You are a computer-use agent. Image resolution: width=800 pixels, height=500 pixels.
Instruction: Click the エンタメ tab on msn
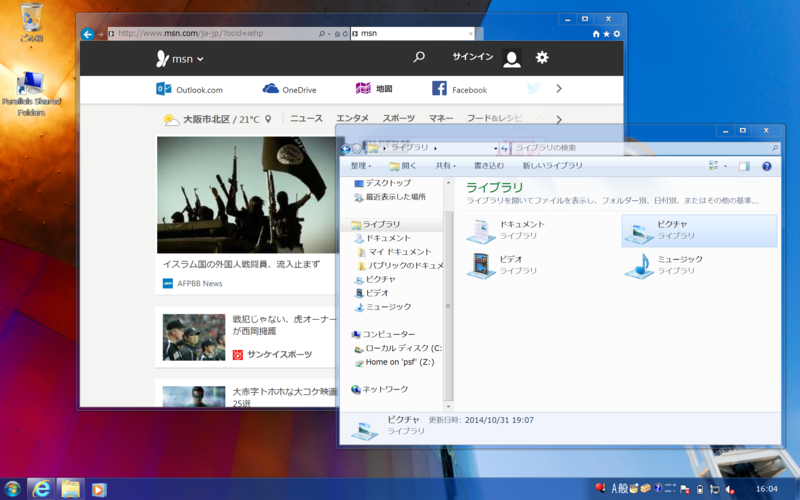(x=353, y=118)
